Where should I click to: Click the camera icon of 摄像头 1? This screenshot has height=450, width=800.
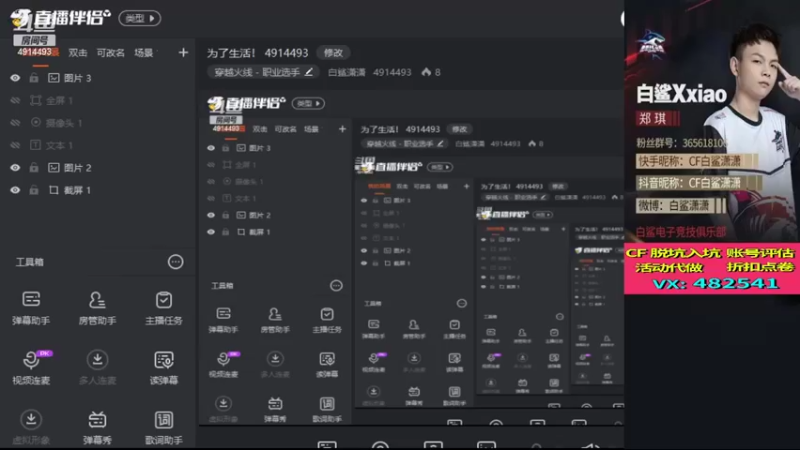pos(36,122)
